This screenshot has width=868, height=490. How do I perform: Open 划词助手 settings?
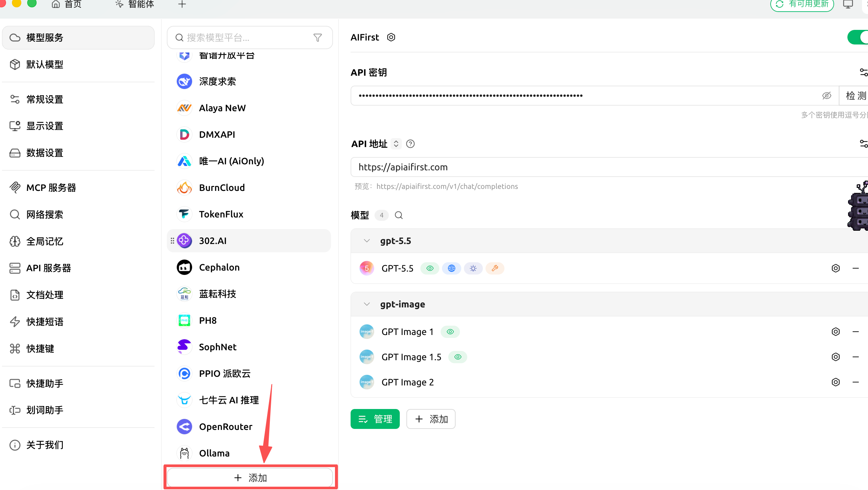tap(78, 410)
